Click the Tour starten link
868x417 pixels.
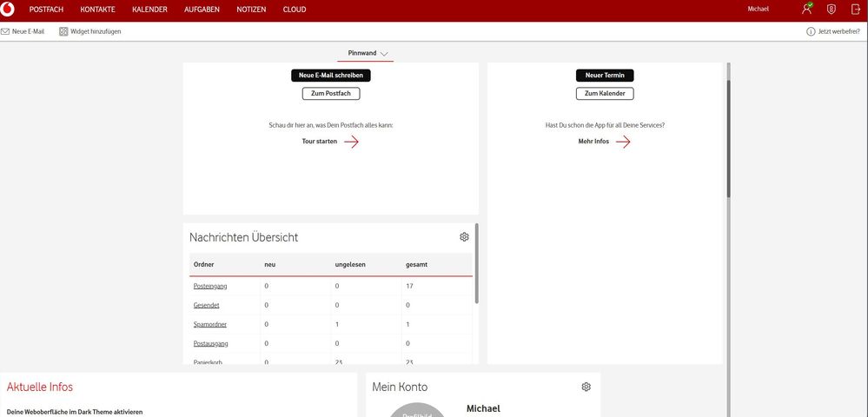click(x=320, y=142)
